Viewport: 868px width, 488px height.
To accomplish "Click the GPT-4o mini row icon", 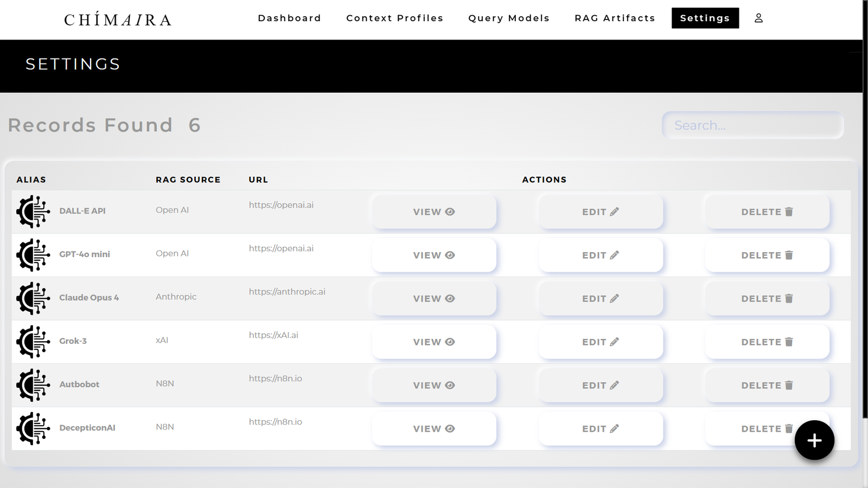I will [x=33, y=255].
